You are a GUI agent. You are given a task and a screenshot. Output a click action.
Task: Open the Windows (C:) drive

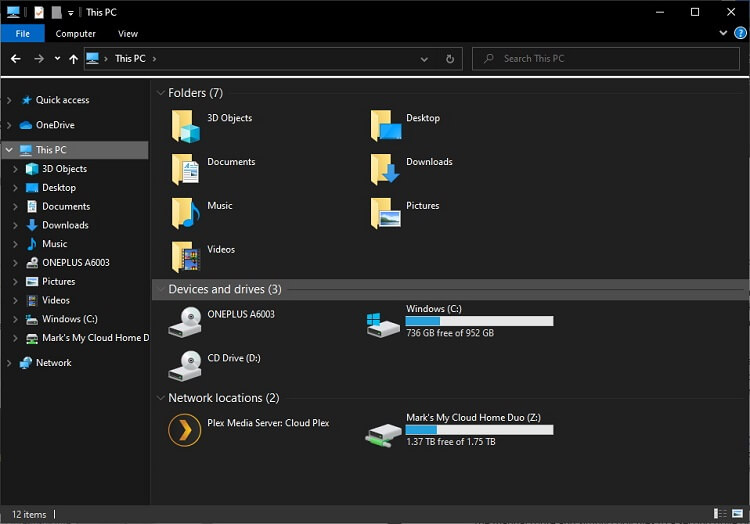coord(383,322)
